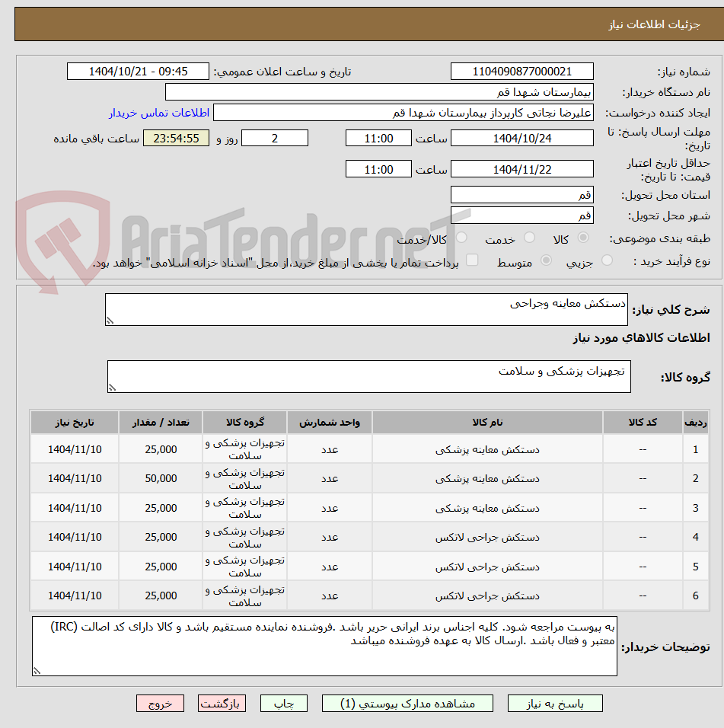Click the announcement date field 1404/10/21 - 09:45
Screen dimensions: 724x728
(x=139, y=72)
